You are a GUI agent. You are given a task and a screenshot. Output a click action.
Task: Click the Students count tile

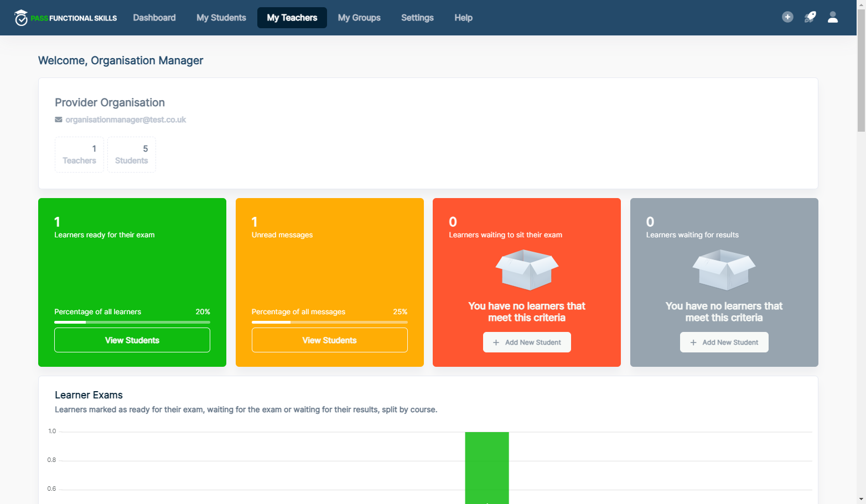pyautogui.click(x=132, y=154)
